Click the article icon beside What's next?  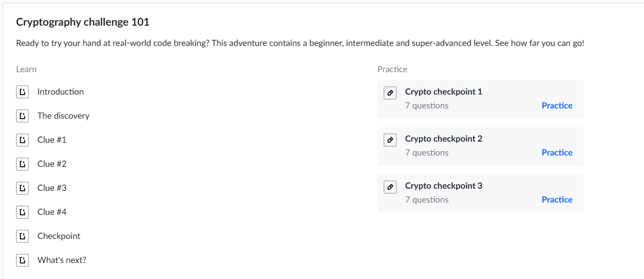point(22,260)
